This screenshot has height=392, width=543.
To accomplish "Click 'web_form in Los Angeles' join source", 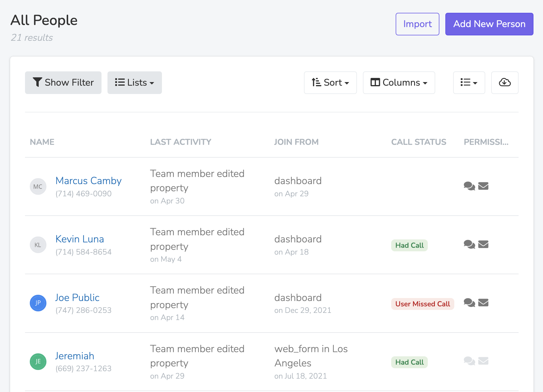I will click(x=311, y=356).
